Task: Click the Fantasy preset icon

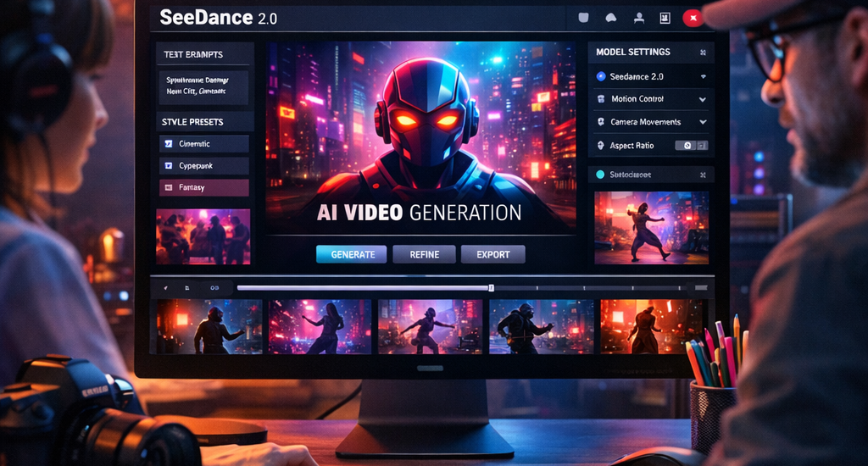Action: pos(169,187)
